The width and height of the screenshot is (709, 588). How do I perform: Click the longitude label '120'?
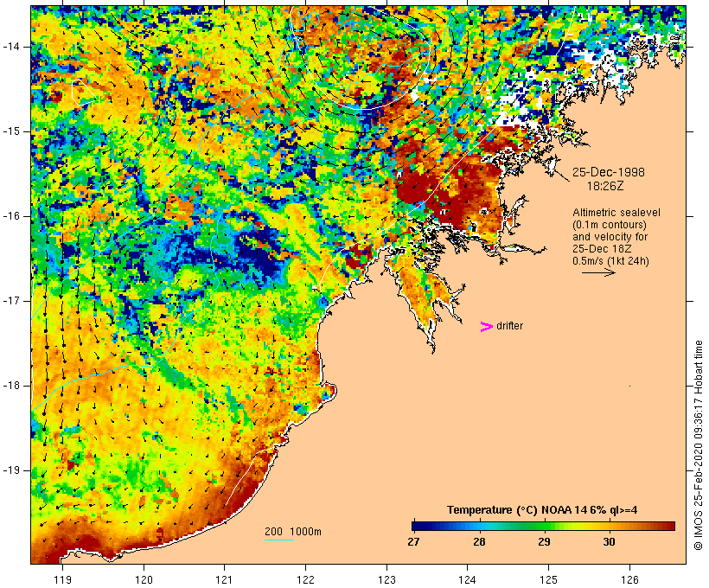coord(144,579)
